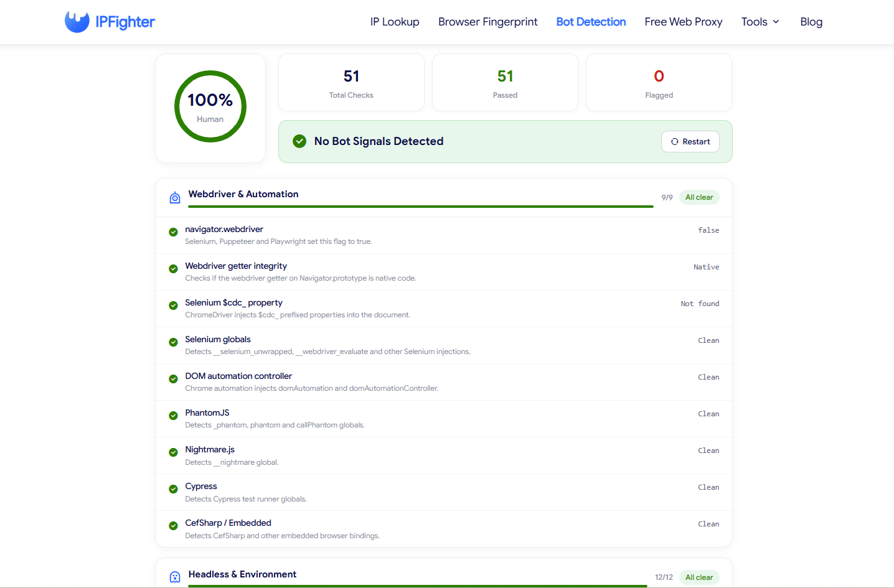Click the Headless & Environment section icon
Screen dimensions: 894x588
pos(175,577)
